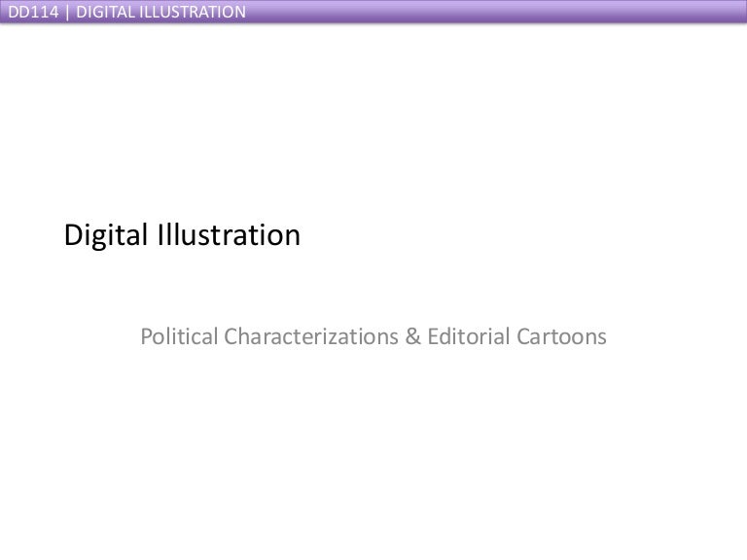Click blank white area above slide title
The height and width of the screenshot is (560, 747).
(373, 126)
